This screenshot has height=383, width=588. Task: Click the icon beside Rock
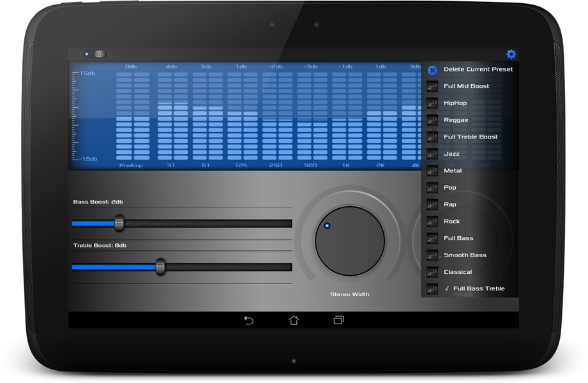(432, 222)
